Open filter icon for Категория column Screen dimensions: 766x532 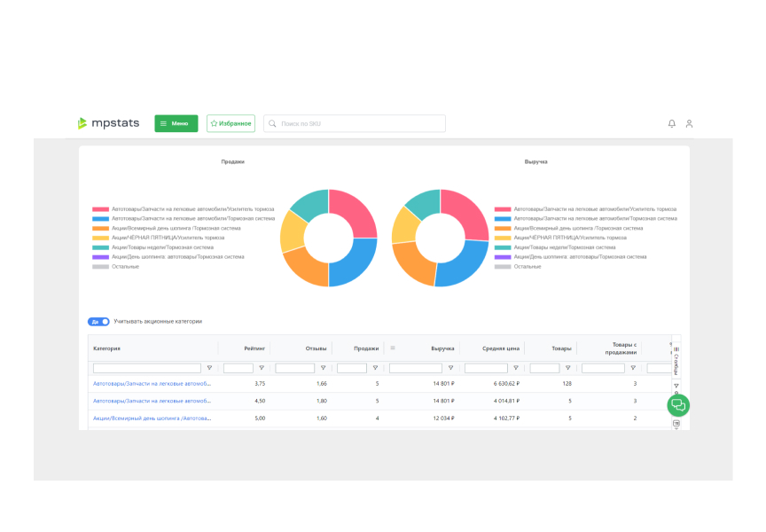209,368
